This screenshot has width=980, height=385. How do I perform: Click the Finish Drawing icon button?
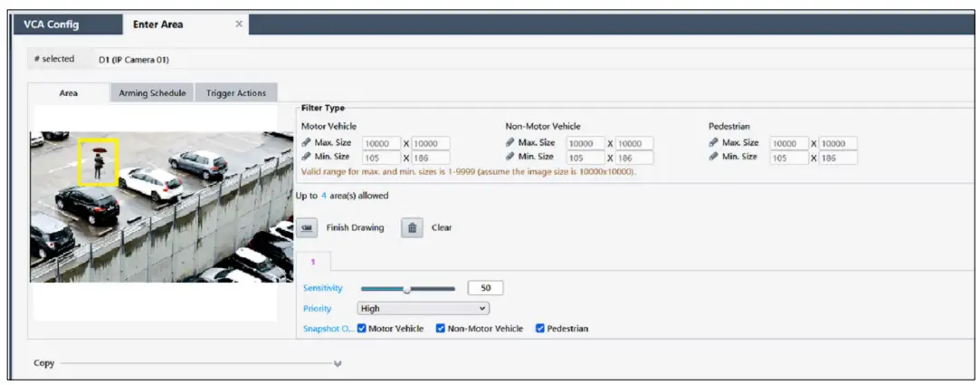(x=307, y=228)
